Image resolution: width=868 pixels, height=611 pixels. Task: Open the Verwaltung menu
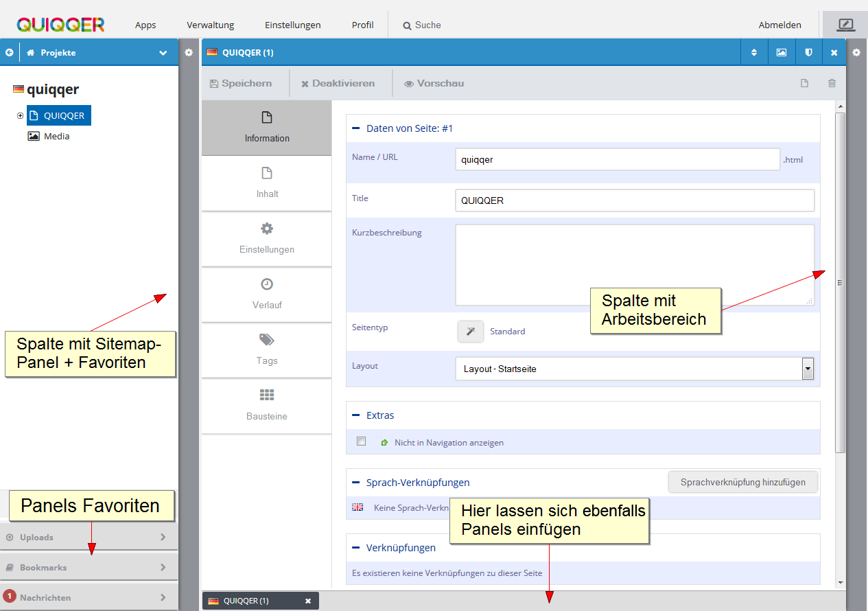coord(210,25)
